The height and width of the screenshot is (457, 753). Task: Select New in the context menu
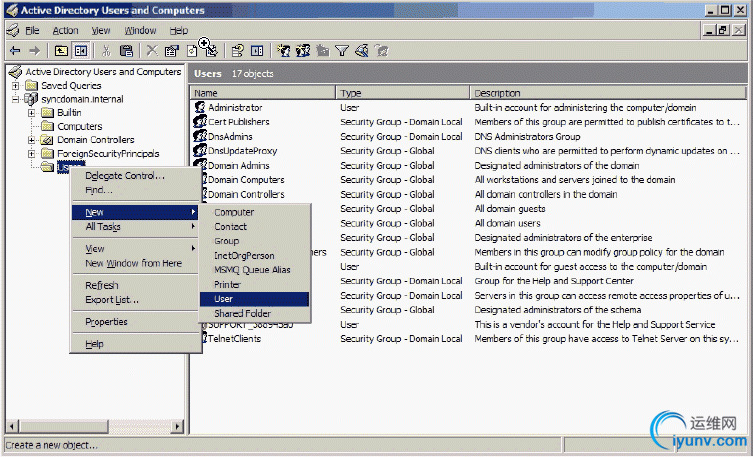coord(136,212)
